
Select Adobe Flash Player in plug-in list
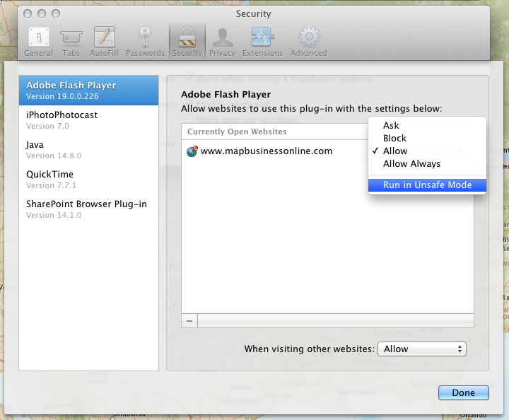(x=88, y=91)
